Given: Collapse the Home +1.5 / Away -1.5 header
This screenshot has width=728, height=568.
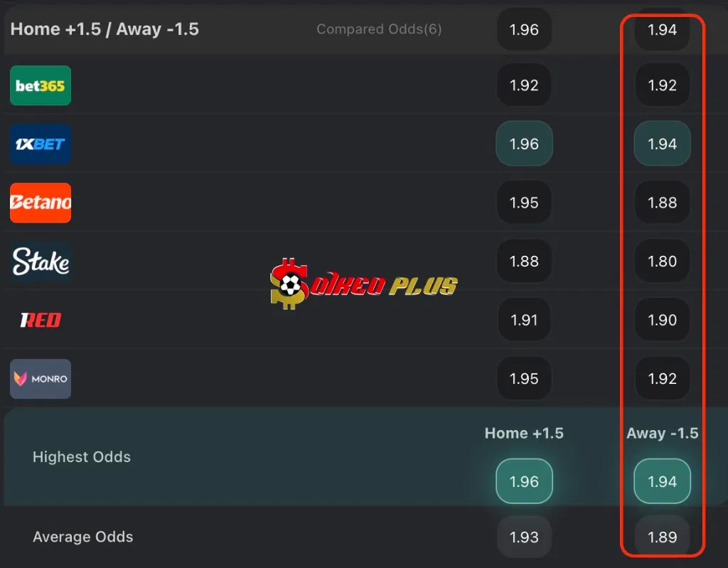Looking at the screenshot, I should (x=105, y=29).
